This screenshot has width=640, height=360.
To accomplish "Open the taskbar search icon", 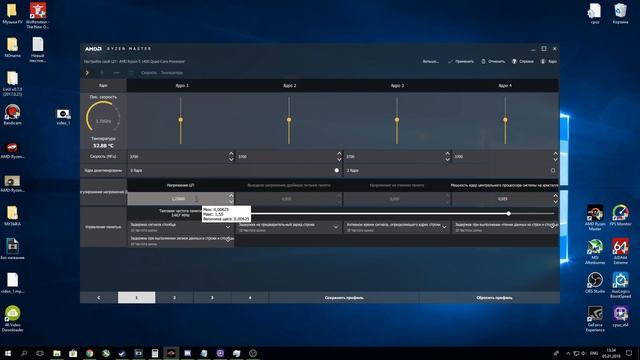I will click(24, 353).
